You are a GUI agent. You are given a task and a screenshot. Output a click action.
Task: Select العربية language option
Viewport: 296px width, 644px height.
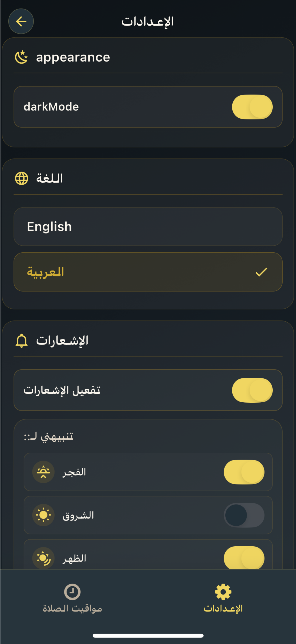[x=148, y=272]
